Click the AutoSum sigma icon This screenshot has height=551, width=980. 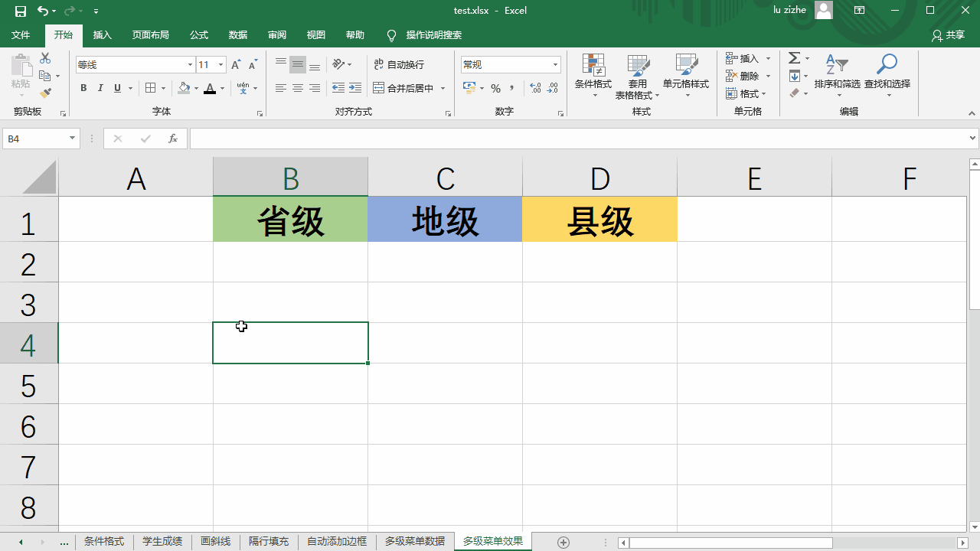point(795,58)
